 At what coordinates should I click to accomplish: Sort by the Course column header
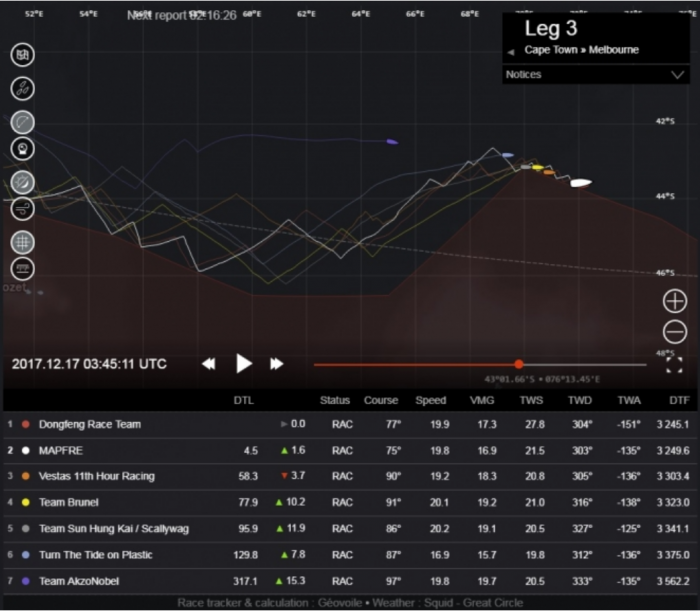(381, 400)
